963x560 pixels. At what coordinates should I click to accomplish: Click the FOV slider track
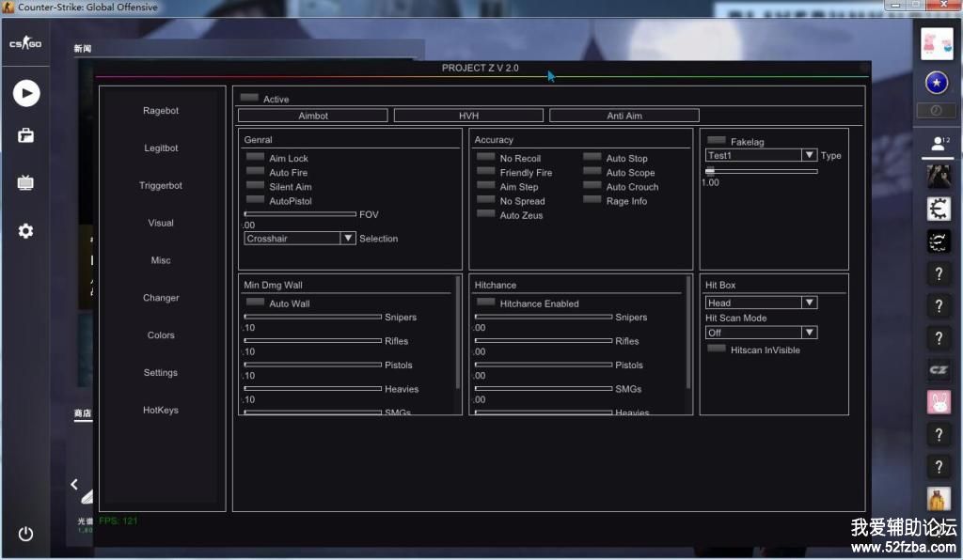[300, 214]
